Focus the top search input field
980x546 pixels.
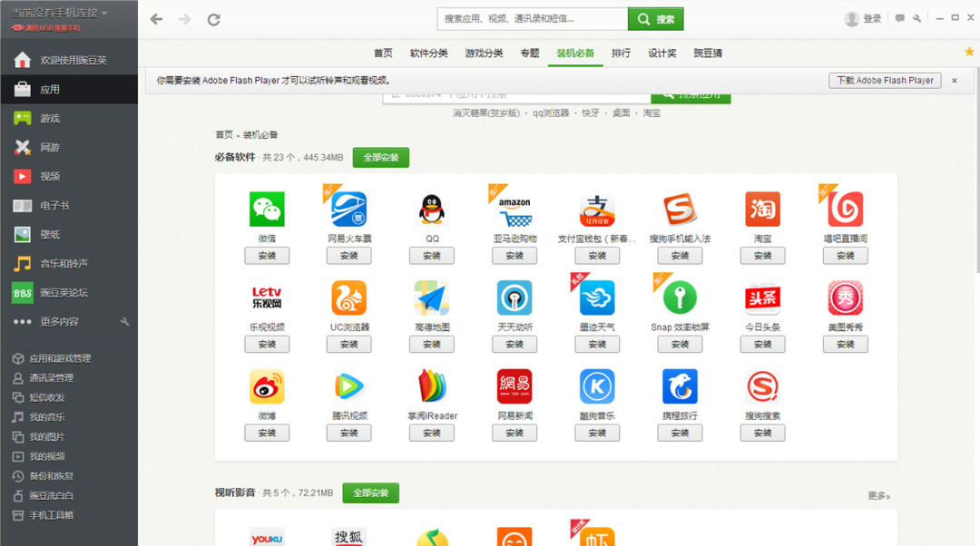pos(532,19)
